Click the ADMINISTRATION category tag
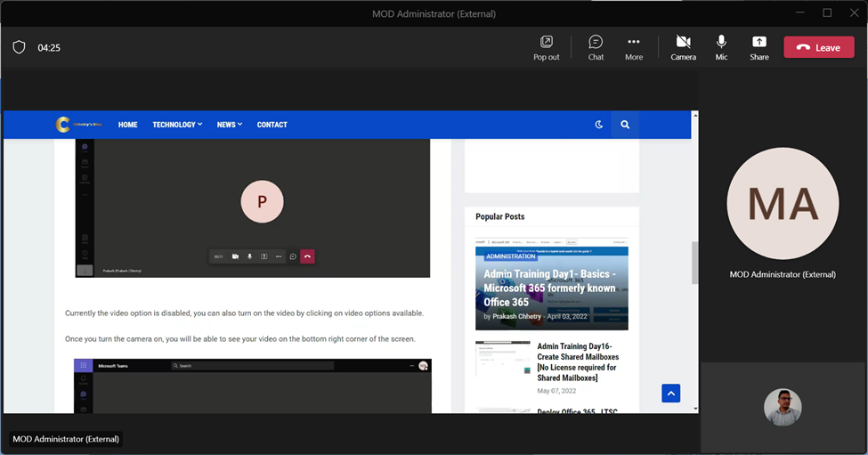The width and height of the screenshot is (868, 455). tap(510, 256)
